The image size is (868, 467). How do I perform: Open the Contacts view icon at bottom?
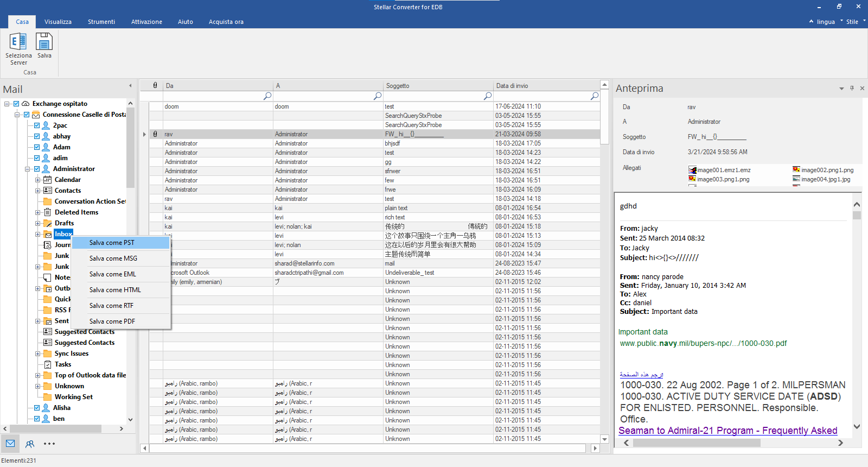pyautogui.click(x=30, y=444)
